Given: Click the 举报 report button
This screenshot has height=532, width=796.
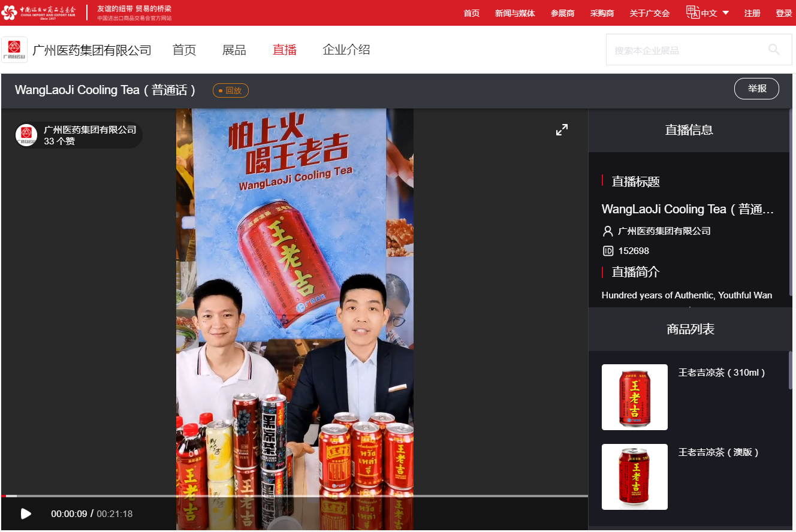Looking at the screenshot, I should click(756, 89).
